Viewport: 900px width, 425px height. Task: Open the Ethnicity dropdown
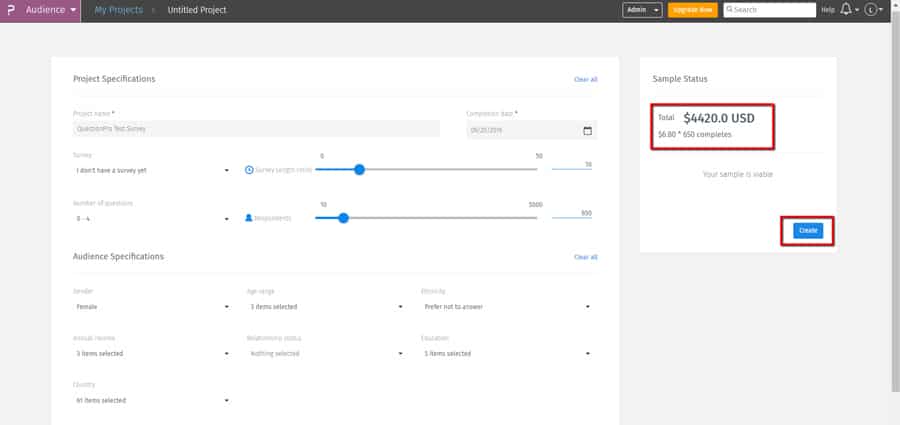507,307
